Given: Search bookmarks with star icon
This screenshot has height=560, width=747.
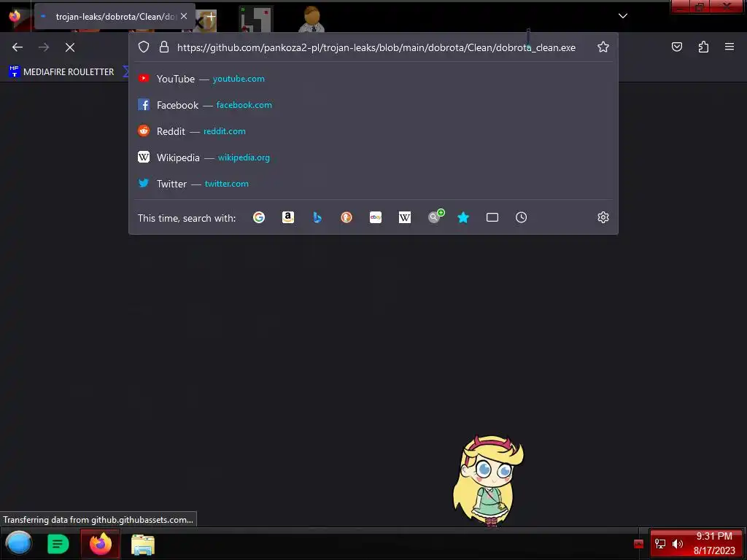Looking at the screenshot, I should pos(463,217).
